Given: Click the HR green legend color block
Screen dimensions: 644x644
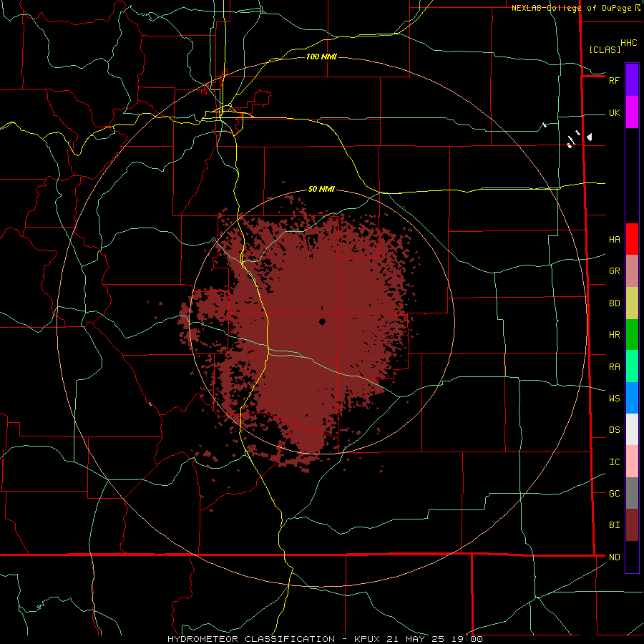Looking at the screenshot, I should 632,335.
